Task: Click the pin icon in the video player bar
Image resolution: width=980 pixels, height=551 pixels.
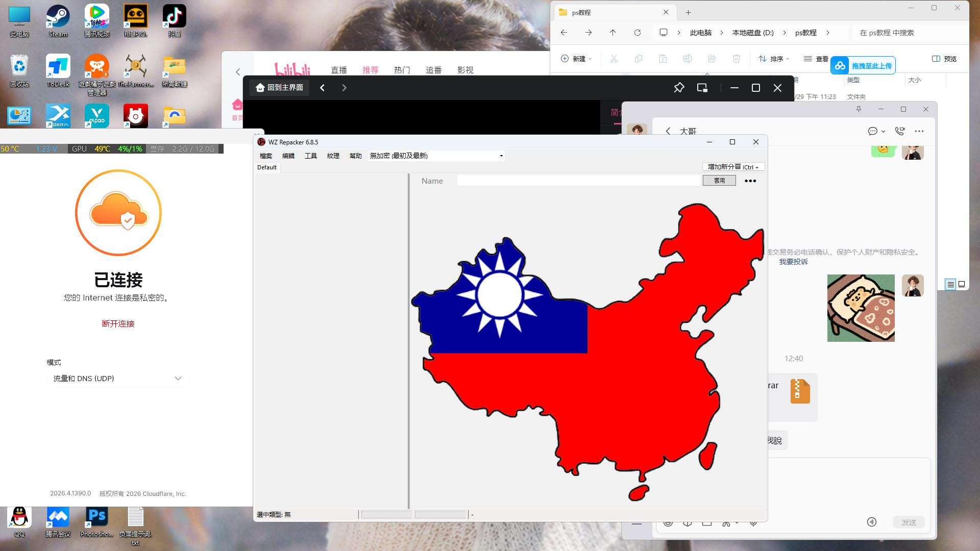Action: coord(679,88)
